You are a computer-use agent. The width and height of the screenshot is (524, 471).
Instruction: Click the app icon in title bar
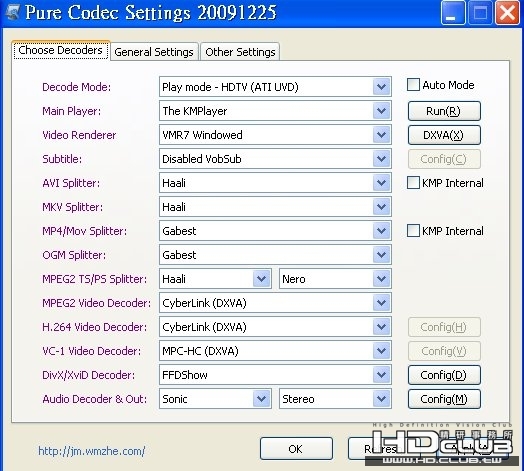12,12
